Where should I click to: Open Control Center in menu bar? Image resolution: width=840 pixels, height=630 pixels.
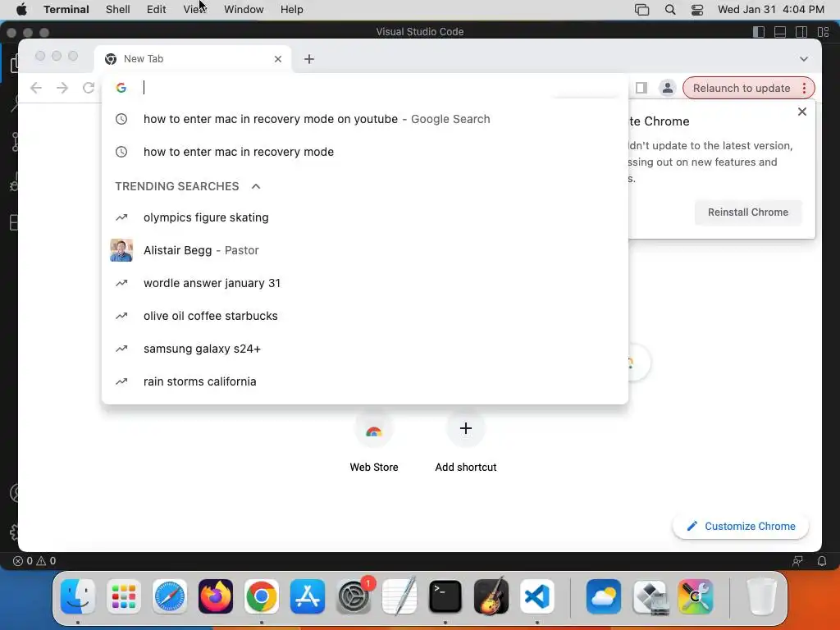click(x=697, y=9)
